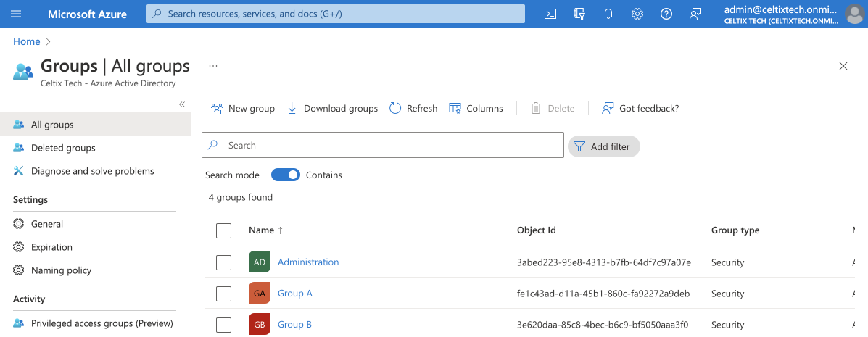Open the portal hamburger menu
Viewport: 868px width, 337px height.
[x=17, y=14]
